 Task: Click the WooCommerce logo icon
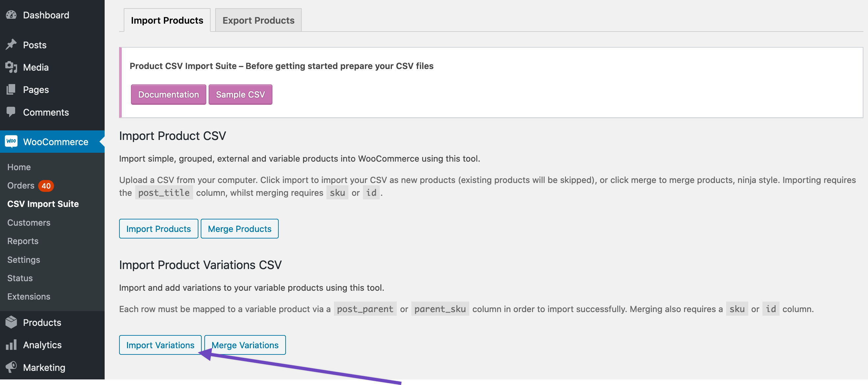point(11,141)
